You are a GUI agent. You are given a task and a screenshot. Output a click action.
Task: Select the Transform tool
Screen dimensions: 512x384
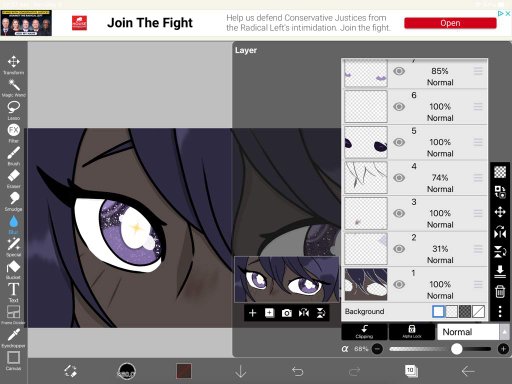click(x=13, y=64)
